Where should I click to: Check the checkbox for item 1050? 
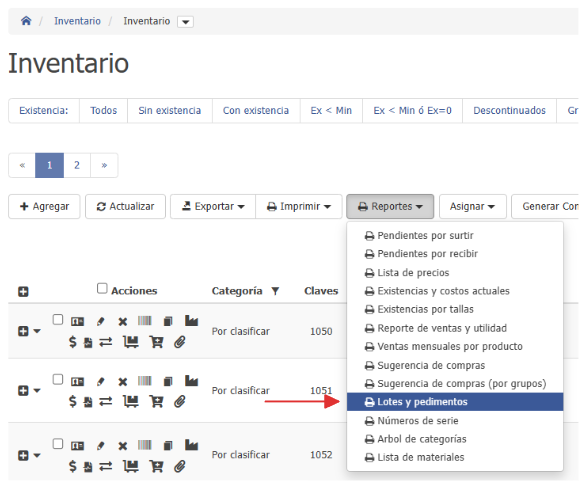pos(58,320)
